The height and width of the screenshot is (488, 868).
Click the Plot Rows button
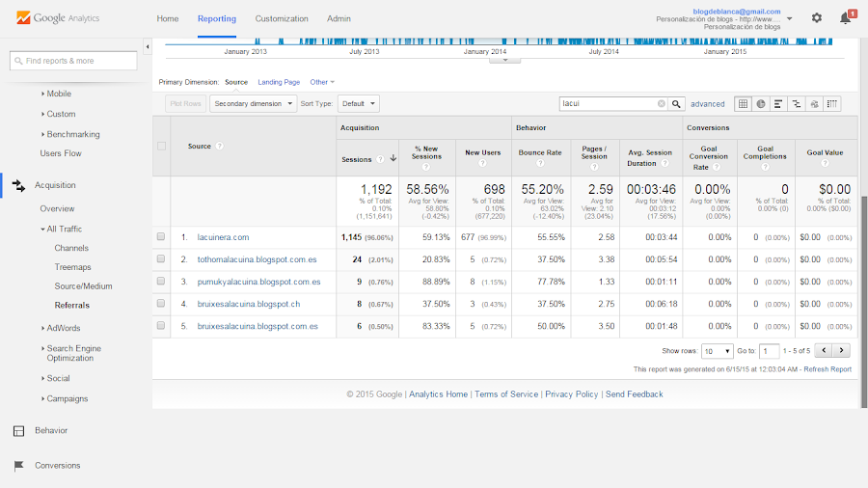[185, 103]
